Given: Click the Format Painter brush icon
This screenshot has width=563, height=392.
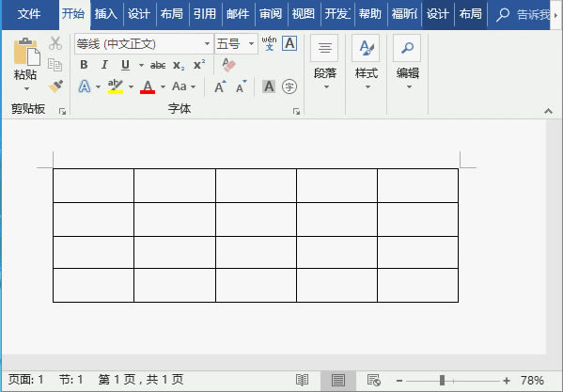Looking at the screenshot, I should click(x=55, y=86).
